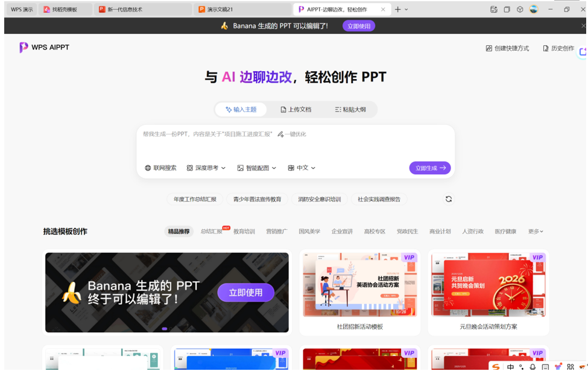Click the floating purple icon at right edge

pyautogui.click(x=583, y=52)
